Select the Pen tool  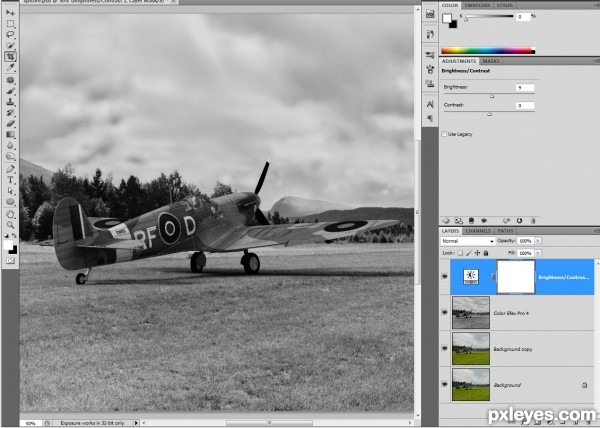(x=10, y=169)
